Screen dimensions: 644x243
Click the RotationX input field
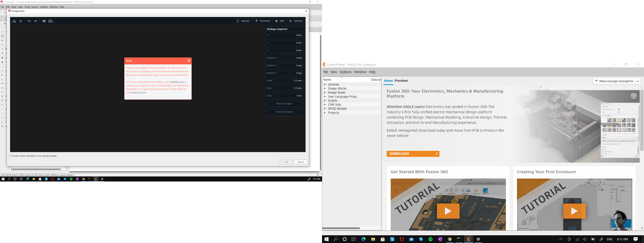click(290, 58)
